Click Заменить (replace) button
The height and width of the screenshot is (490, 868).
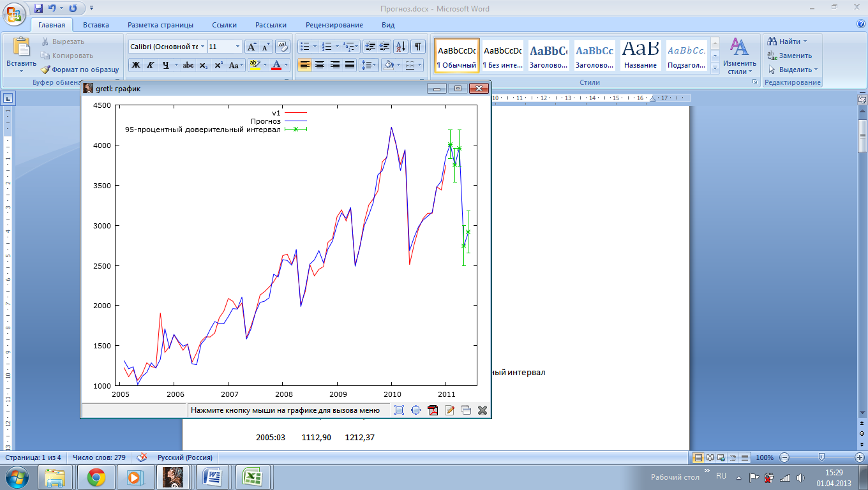pyautogui.click(x=790, y=56)
